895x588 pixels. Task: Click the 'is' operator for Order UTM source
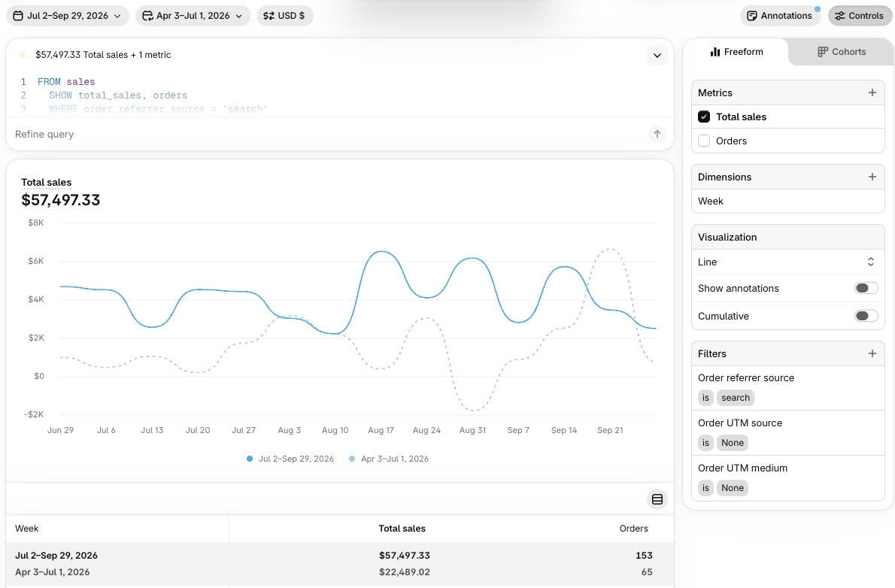coord(705,443)
